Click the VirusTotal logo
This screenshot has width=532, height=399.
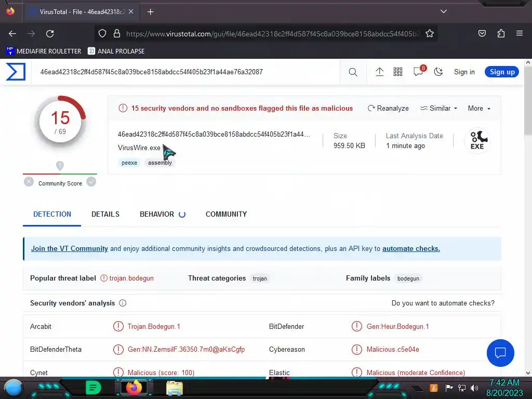(x=16, y=72)
